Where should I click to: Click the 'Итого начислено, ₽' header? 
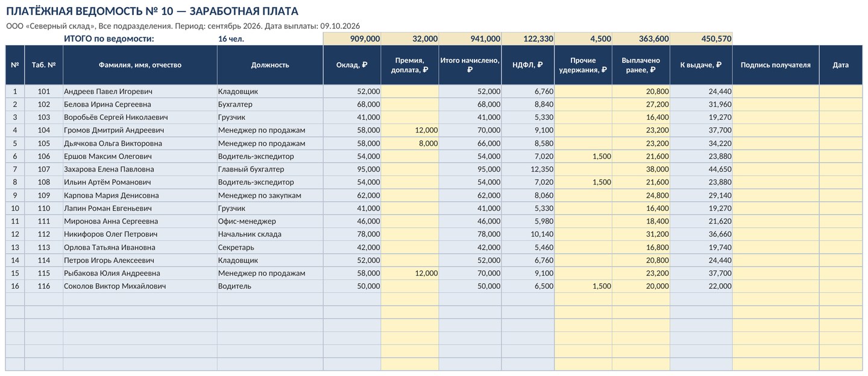[x=470, y=65]
